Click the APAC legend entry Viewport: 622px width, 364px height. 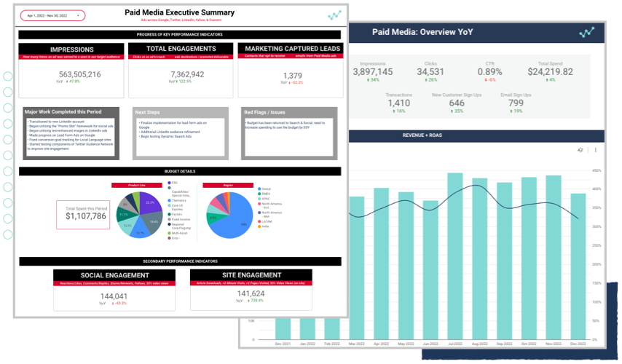point(264,199)
